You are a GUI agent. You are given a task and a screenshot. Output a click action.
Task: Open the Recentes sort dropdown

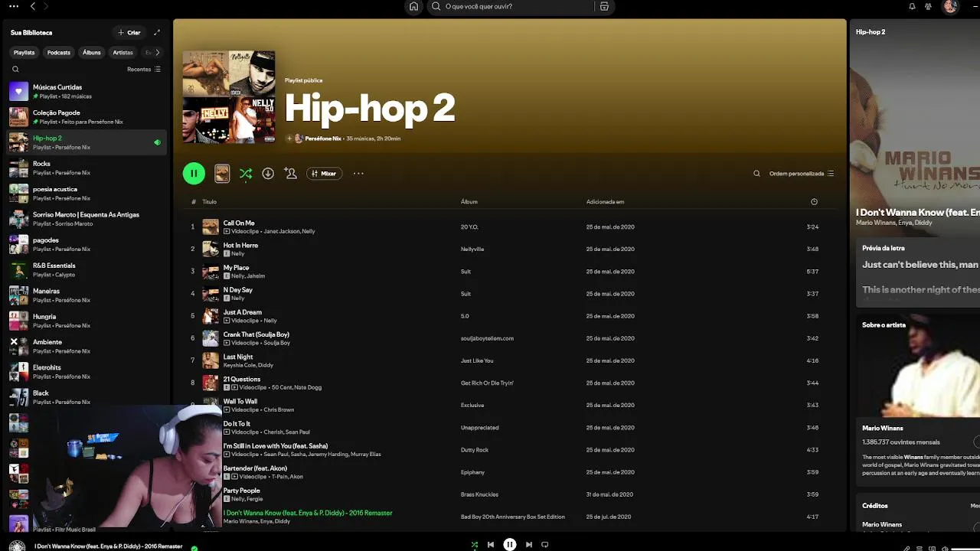[x=144, y=70]
